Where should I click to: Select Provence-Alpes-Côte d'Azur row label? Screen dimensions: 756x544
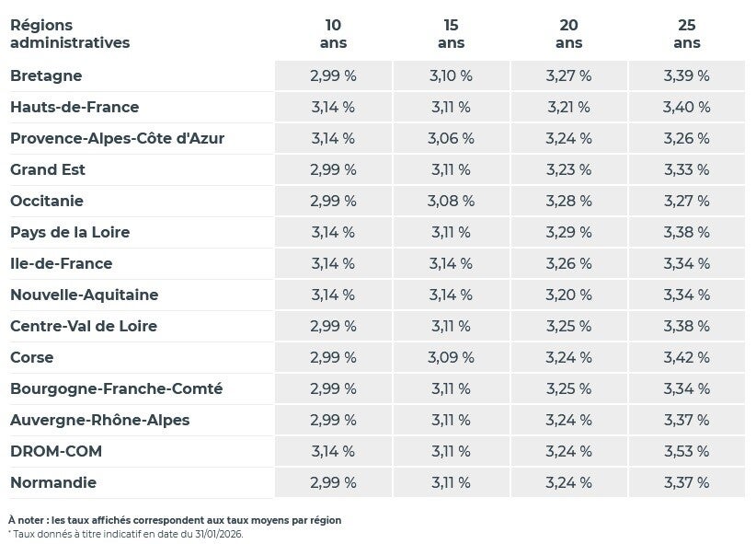pos(117,138)
